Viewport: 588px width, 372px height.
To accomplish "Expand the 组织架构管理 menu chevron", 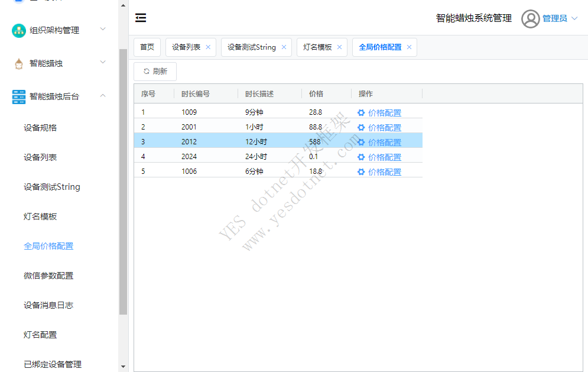I will [x=103, y=29].
